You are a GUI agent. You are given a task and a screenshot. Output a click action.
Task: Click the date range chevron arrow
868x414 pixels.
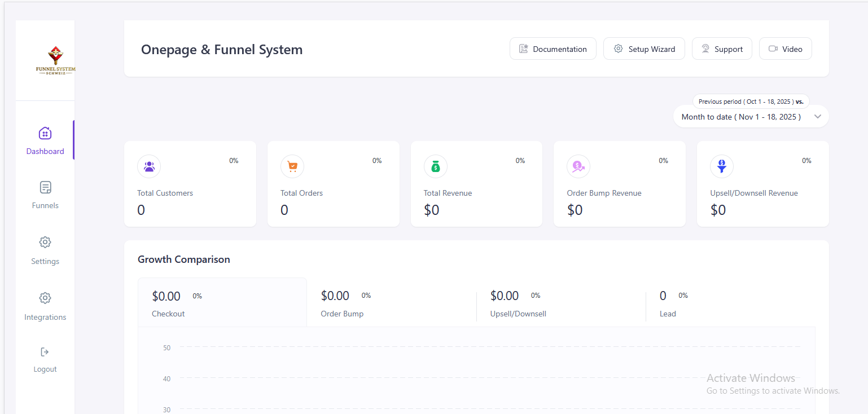818,117
